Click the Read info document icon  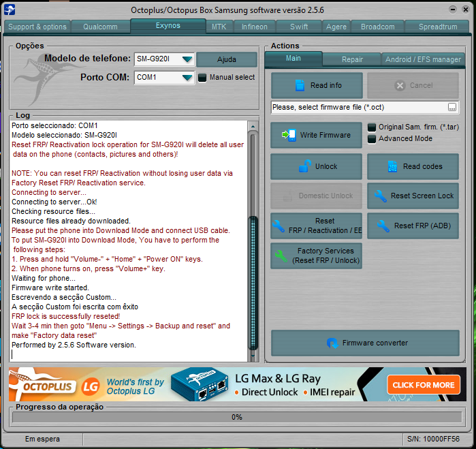[300, 85]
